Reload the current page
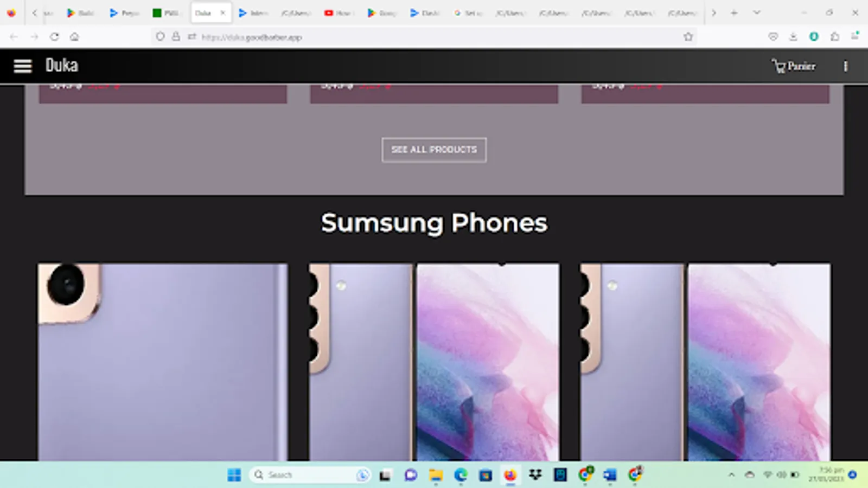 click(54, 37)
